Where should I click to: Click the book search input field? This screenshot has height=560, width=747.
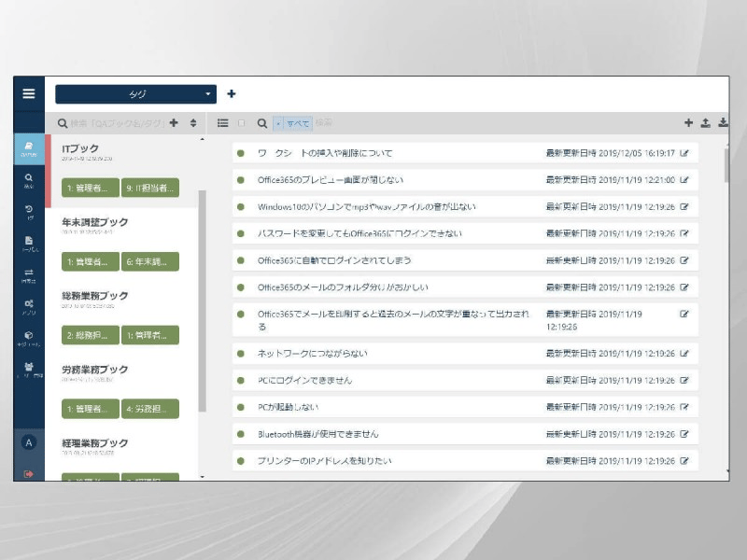[118, 123]
